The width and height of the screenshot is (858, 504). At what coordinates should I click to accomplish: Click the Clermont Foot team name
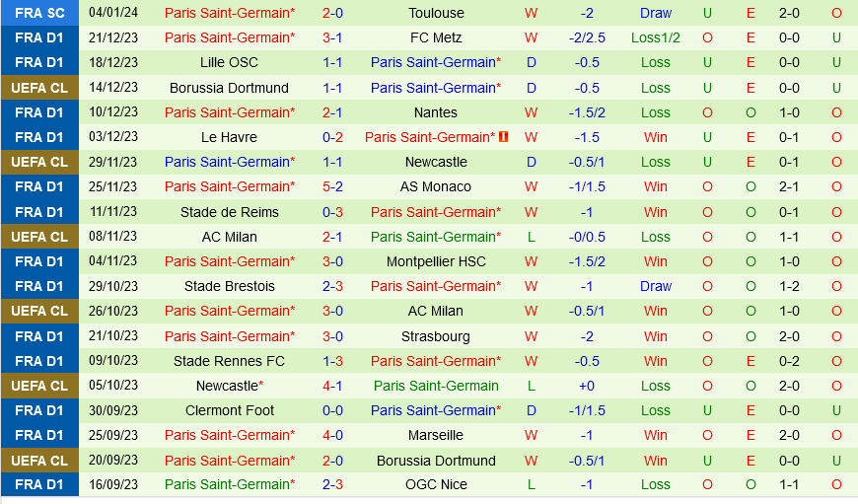[230, 410]
